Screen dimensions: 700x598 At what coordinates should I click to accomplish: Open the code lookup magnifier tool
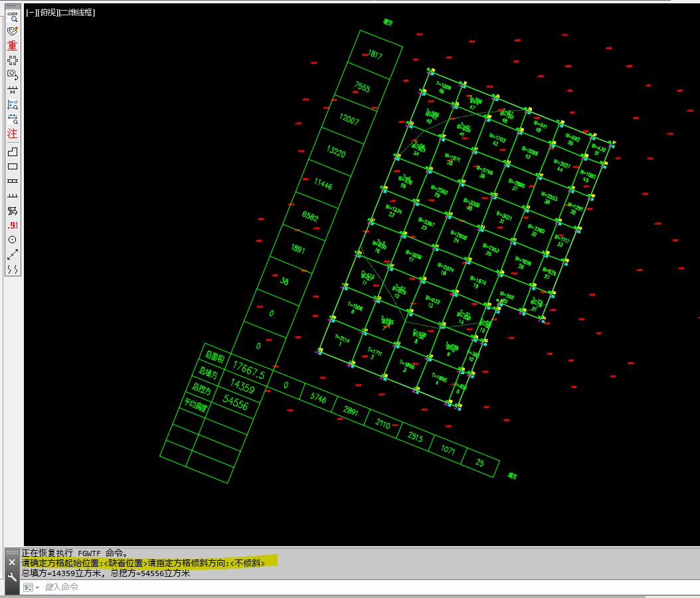[13, 17]
